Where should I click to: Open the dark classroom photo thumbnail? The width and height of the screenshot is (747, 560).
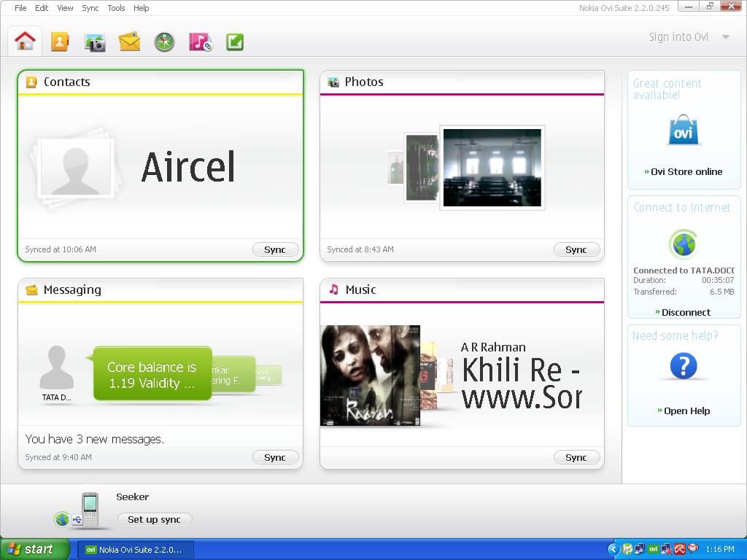pos(492,168)
